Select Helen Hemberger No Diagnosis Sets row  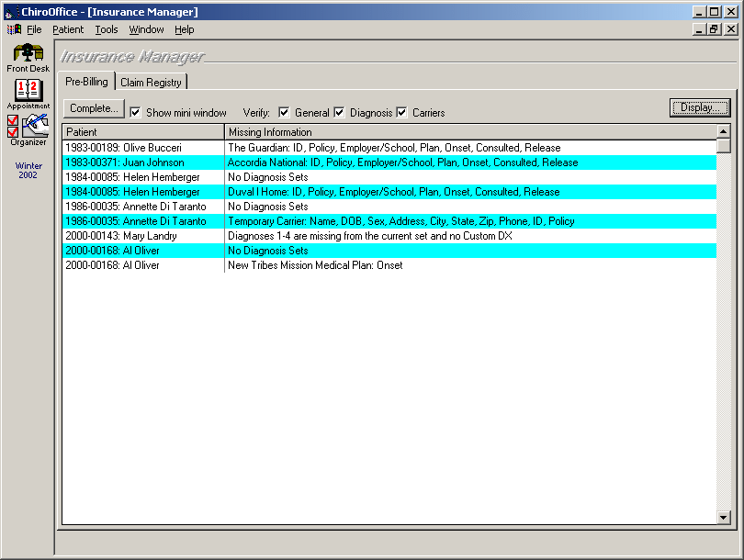pos(389,177)
